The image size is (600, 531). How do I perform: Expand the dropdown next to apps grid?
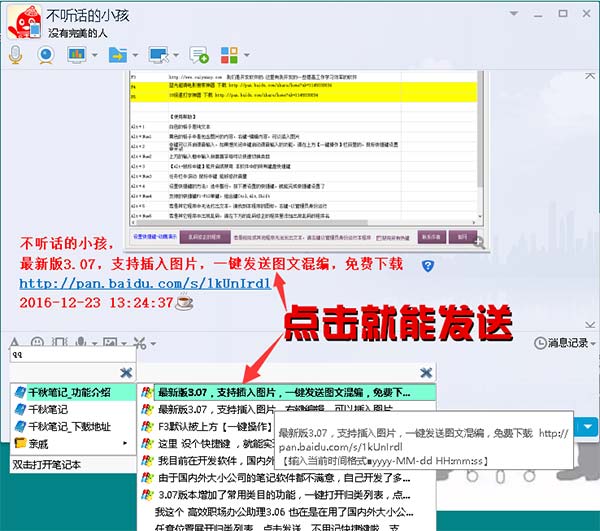247,55
